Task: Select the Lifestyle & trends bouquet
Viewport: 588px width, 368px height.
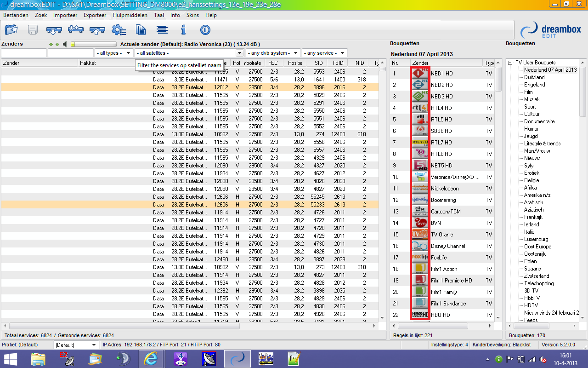Action: (x=543, y=144)
